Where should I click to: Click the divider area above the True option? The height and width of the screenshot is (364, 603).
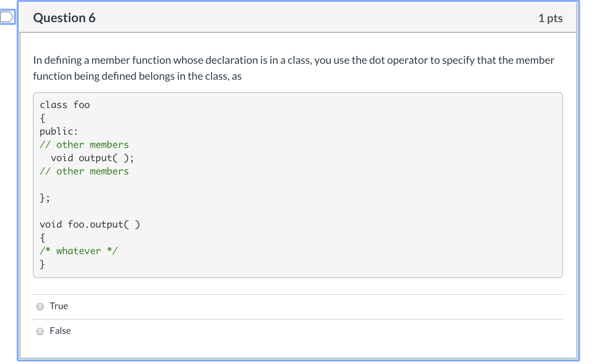(297, 294)
